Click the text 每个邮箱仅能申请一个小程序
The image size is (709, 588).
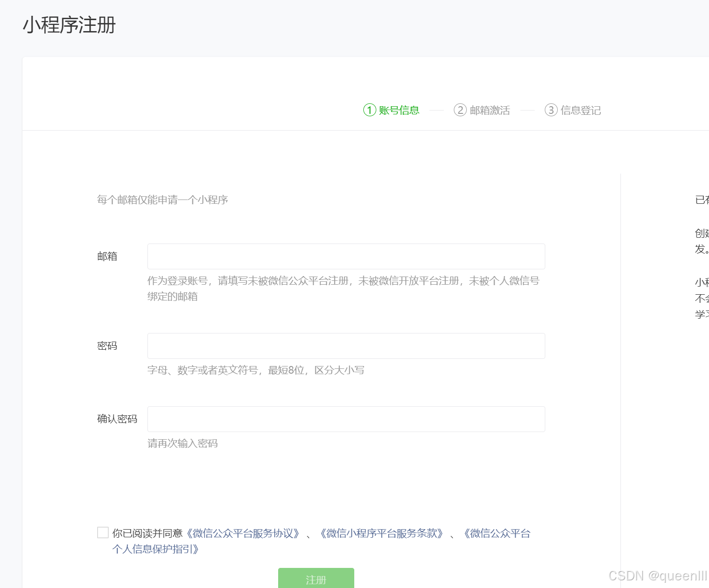(162, 200)
